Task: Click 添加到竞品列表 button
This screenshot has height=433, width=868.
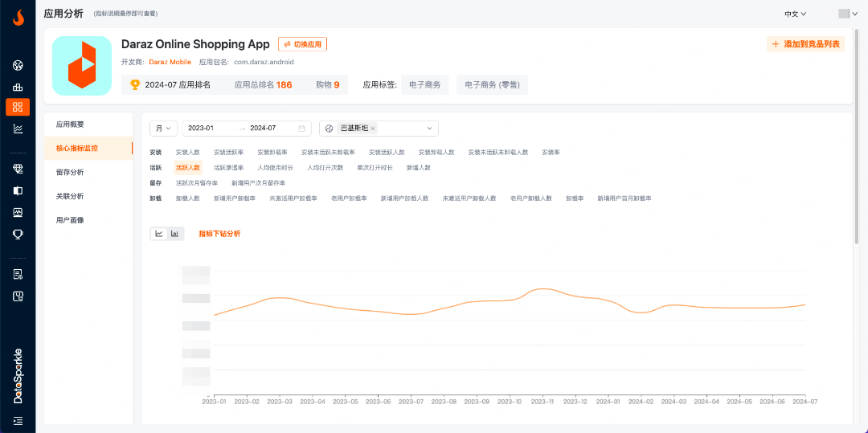Action: (805, 44)
